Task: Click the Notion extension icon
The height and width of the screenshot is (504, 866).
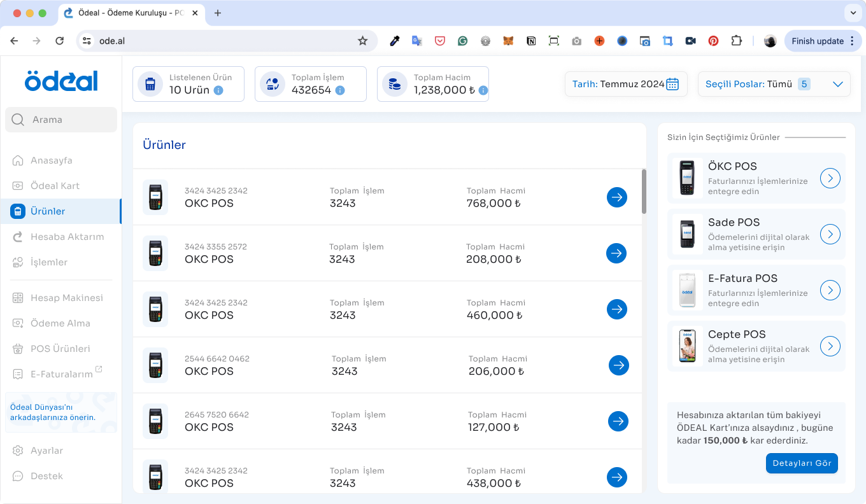Action: pos(531,41)
